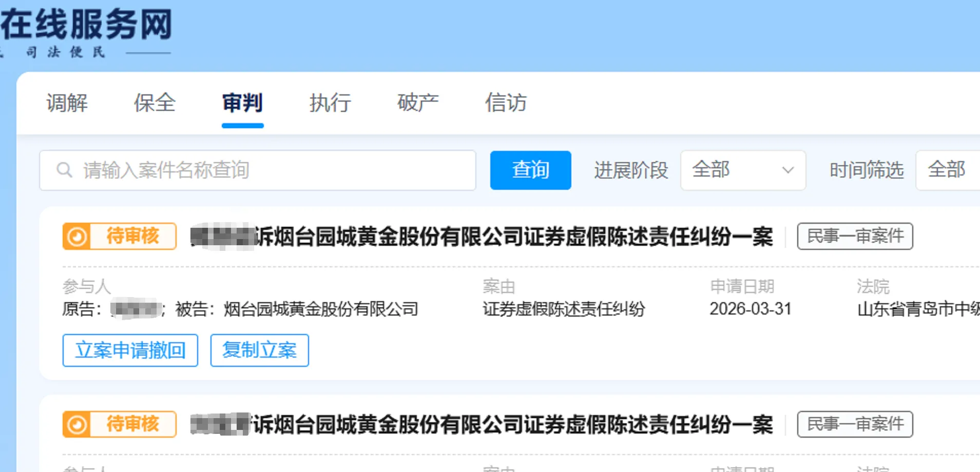Screen dimensions: 980x472
Task: Go to the 执行 tab
Action: [330, 103]
